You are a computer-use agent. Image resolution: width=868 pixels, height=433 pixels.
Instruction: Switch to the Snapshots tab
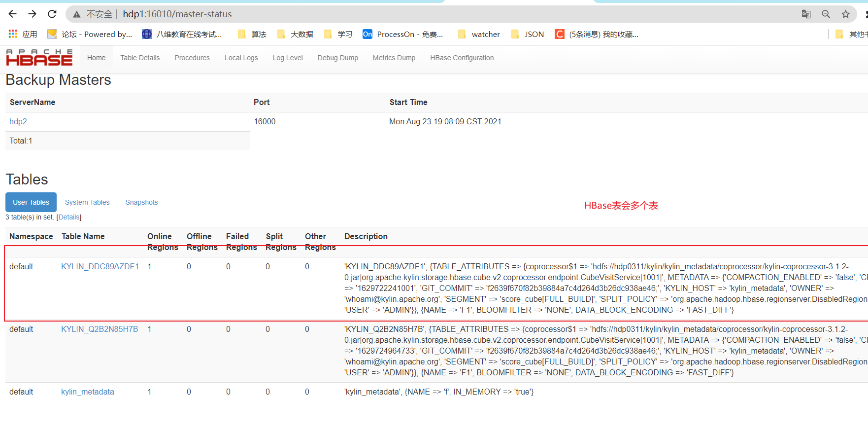pos(141,202)
